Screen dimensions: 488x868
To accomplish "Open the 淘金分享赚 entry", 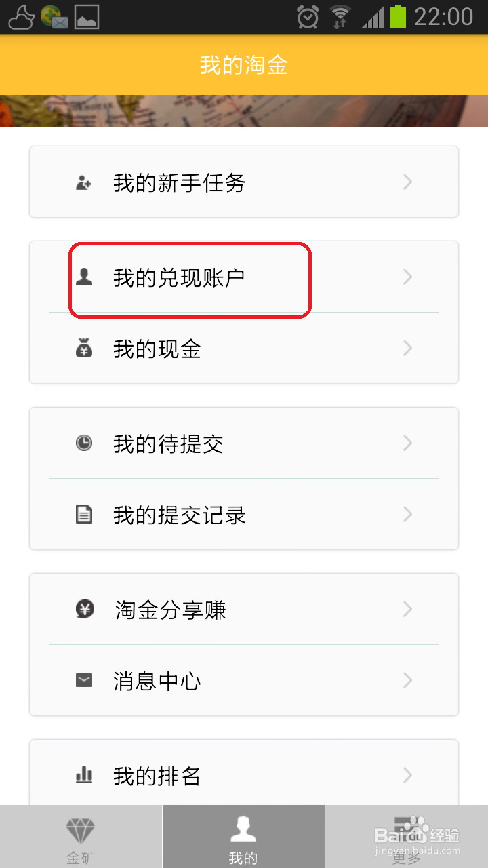I will pos(244,609).
